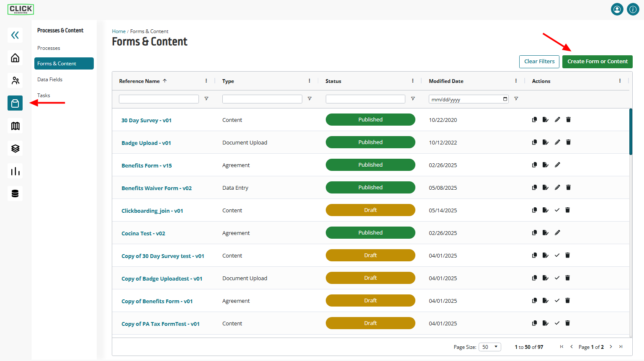644x361 pixels.
Task: Open Type column three-dot menu
Action: [309, 81]
